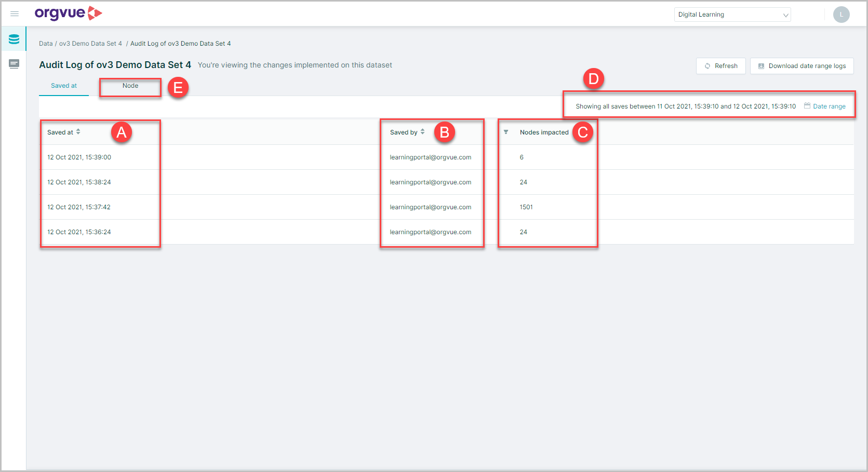Click Download date range logs

coord(802,66)
